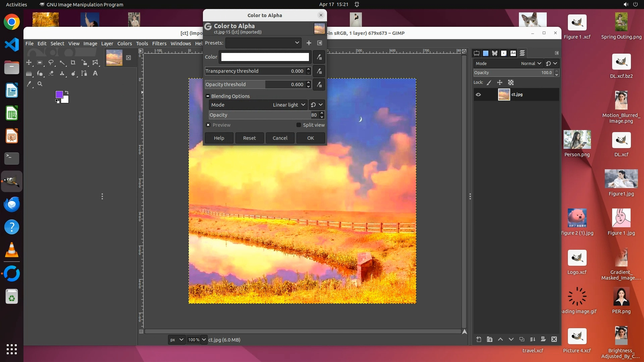This screenshot has height=362, width=644.
Task: Open the Filters menu
Action: tap(159, 44)
